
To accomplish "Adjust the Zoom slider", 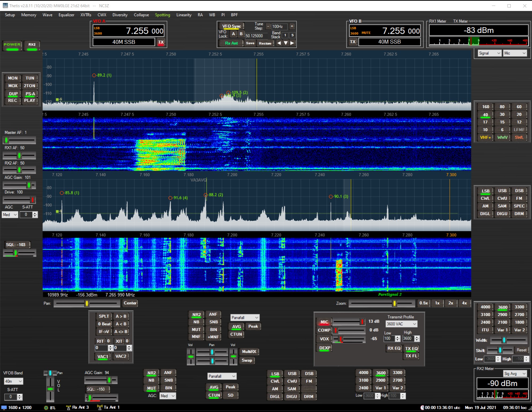I will (381, 303).
